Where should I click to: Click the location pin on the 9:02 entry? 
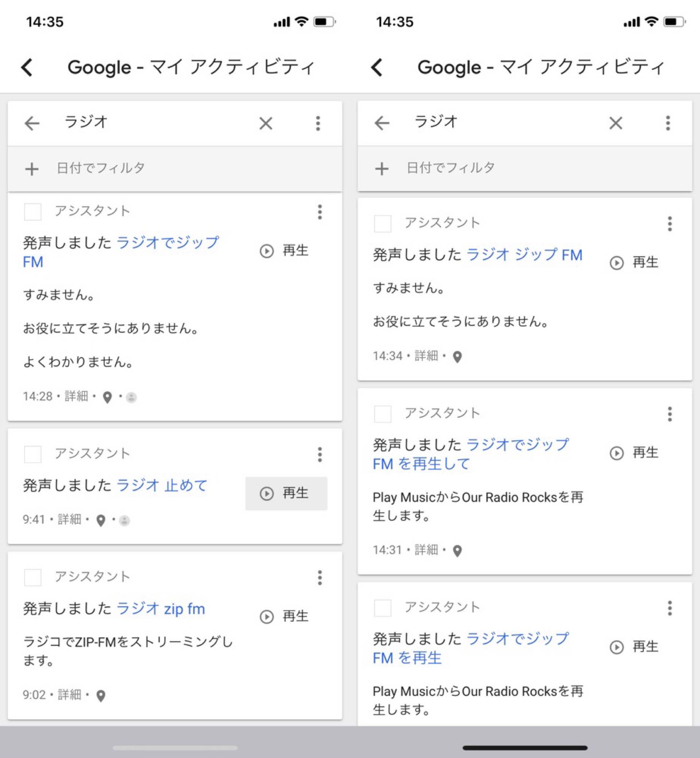click(x=101, y=696)
